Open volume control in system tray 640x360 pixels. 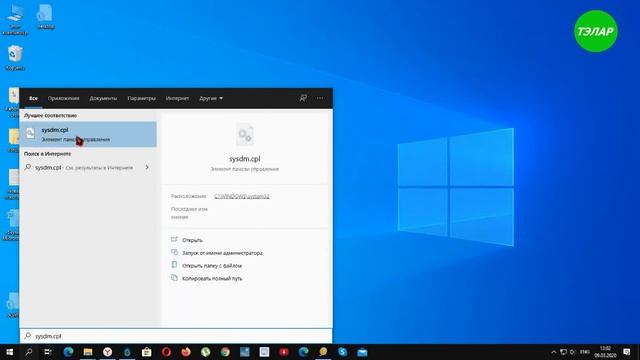pos(572,352)
